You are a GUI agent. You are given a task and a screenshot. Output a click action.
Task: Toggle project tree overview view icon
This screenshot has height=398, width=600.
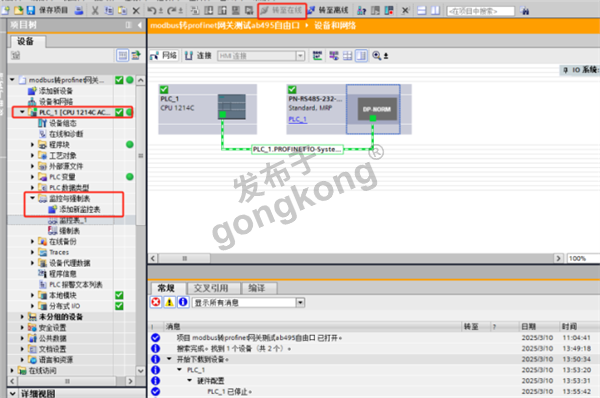tap(122, 55)
